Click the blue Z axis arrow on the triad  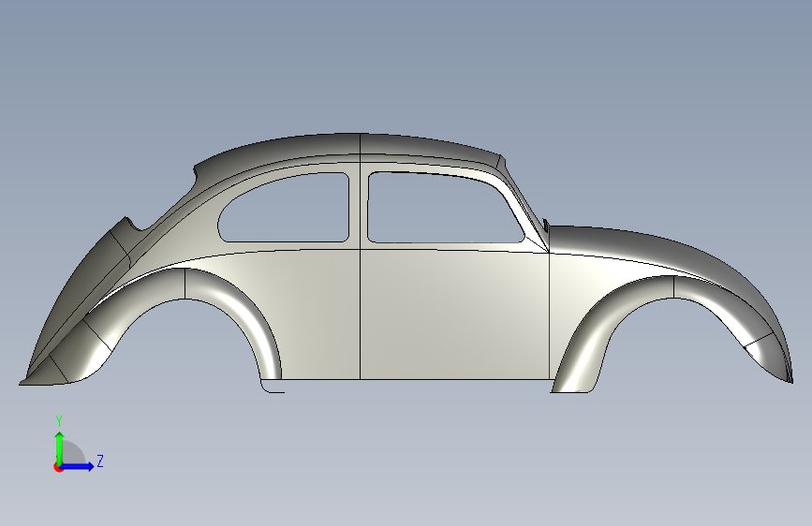[77, 466]
